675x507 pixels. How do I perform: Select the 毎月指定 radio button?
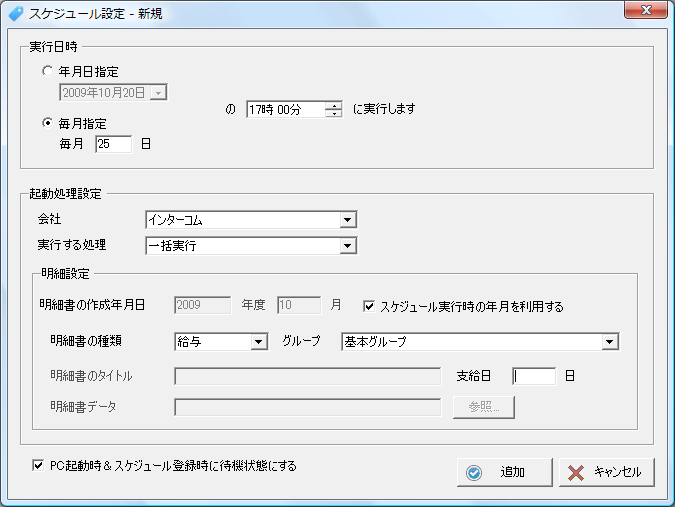49,124
